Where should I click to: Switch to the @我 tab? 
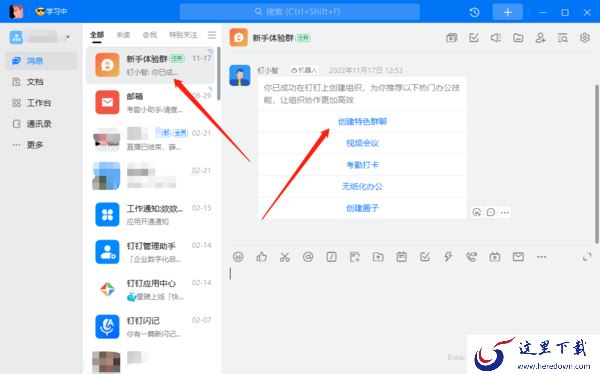pos(150,35)
